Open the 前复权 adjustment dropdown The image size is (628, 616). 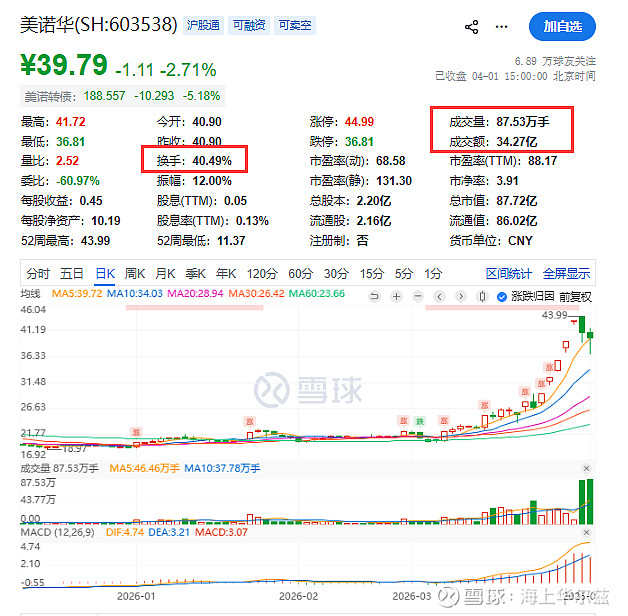(575, 297)
